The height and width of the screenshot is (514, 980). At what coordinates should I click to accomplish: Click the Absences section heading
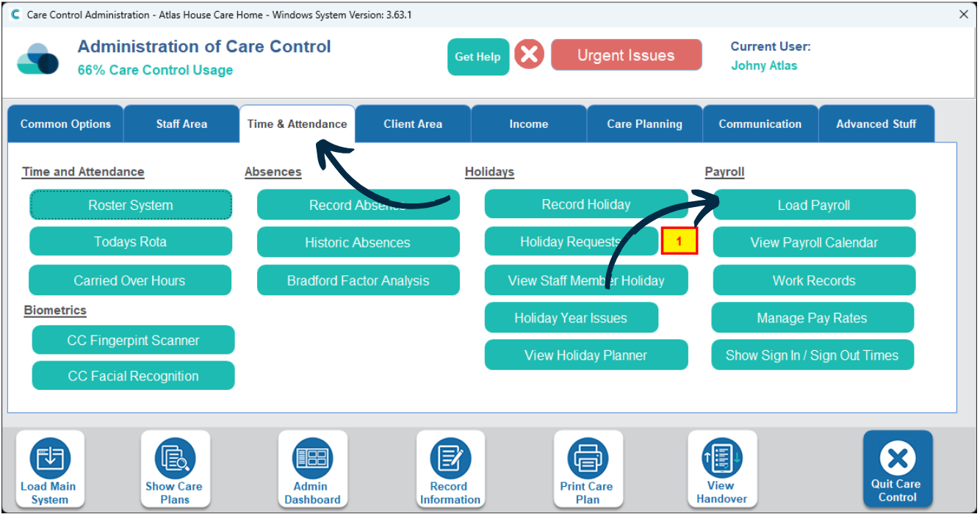pos(273,172)
